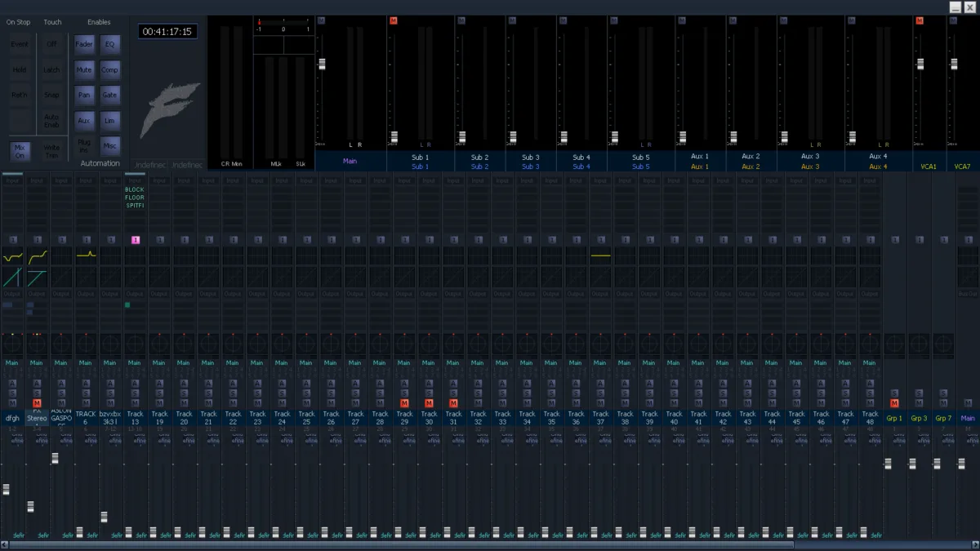Click the A button on the dfgh channel

point(12,383)
